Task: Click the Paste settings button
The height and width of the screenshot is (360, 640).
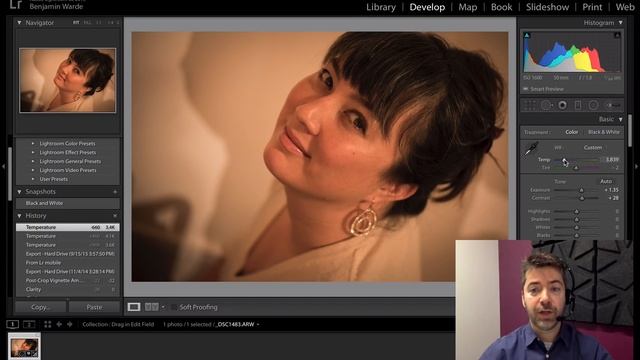Action: tap(94, 307)
